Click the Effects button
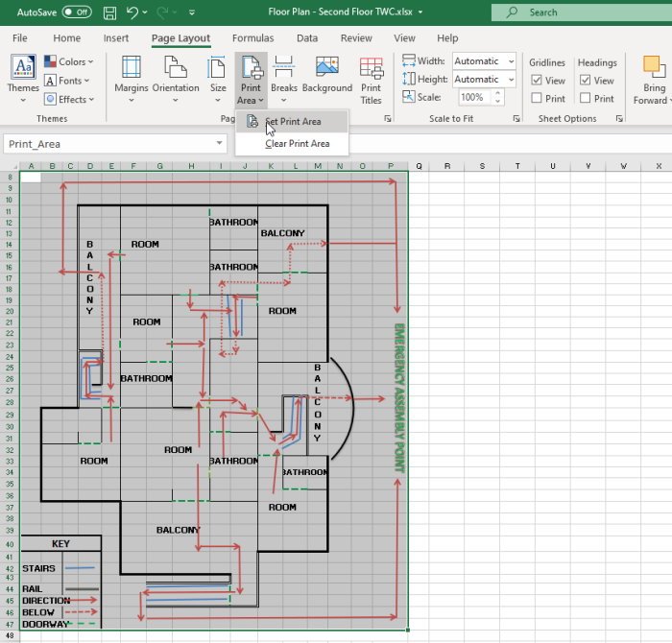This screenshot has width=672, height=643. pyautogui.click(x=67, y=99)
